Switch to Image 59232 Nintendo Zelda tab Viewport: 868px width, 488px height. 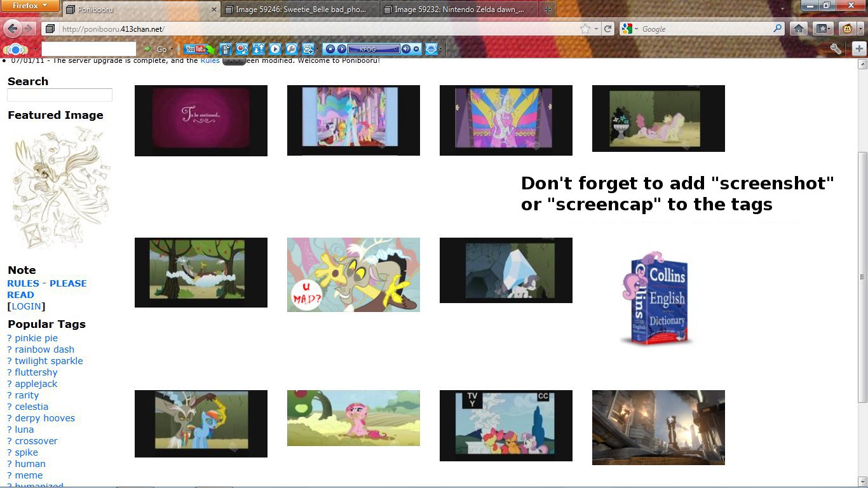pos(459,10)
